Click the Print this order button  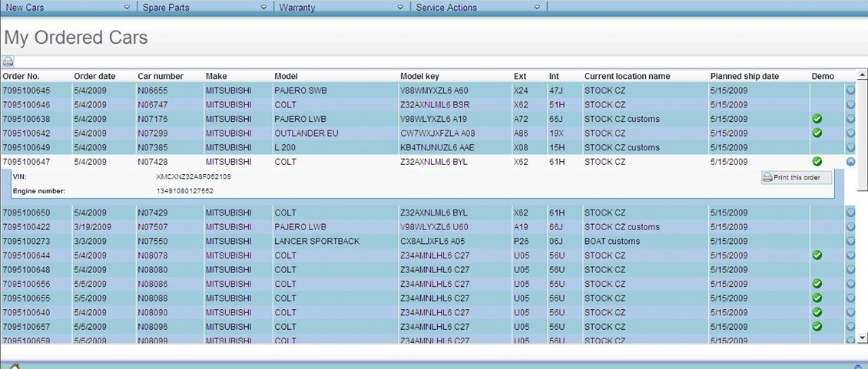pos(797,177)
